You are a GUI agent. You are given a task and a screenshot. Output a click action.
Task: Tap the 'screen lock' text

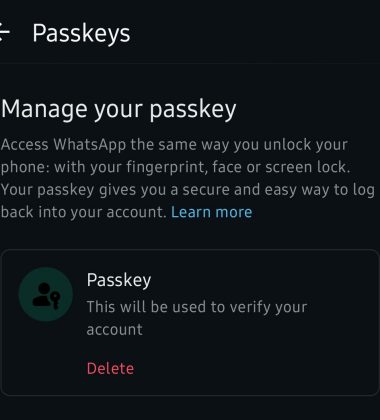308,167
